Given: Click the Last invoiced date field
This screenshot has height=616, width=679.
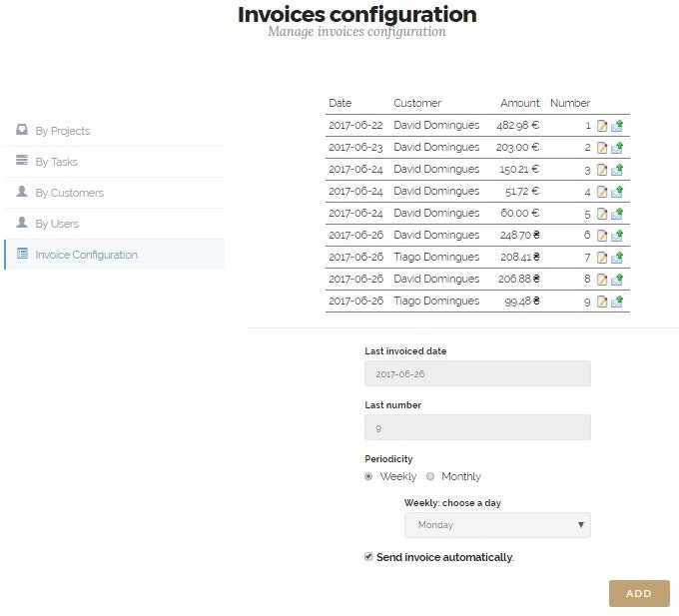Looking at the screenshot, I should (x=477, y=373).
